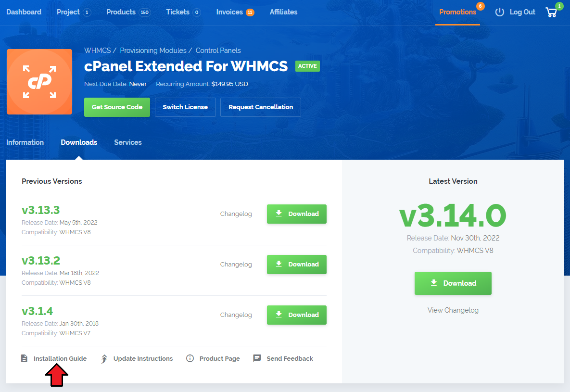
Task: Click the View Changelog link
Action: pos(453,310)
